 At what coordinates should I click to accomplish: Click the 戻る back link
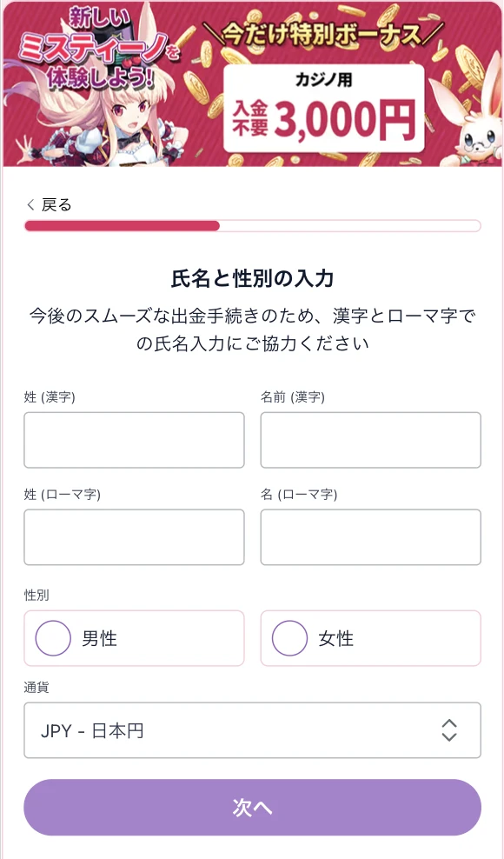pyautogui.click(x=52, y=203)
